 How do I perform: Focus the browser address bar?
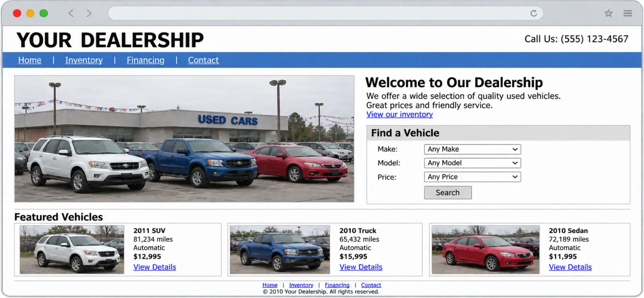pyautogui.click(x=326, y=13)
